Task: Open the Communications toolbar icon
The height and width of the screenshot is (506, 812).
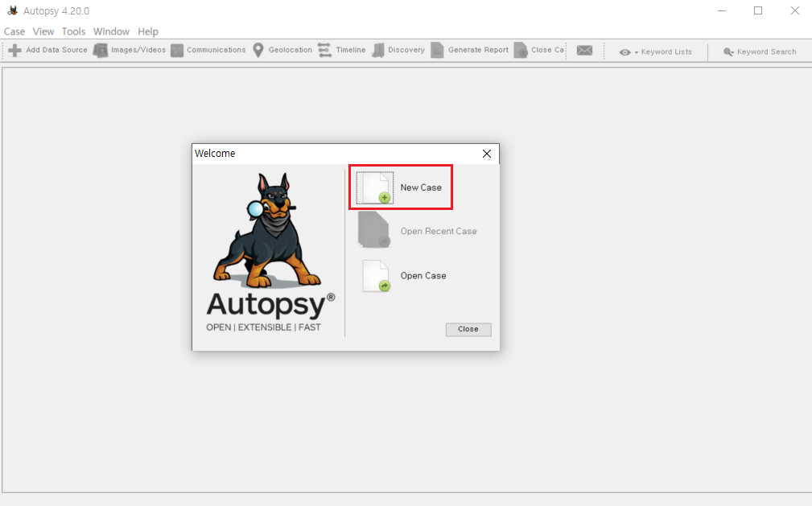Action: tap(177, 50)
